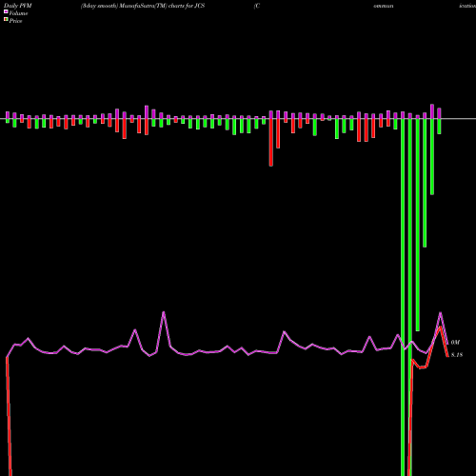Click the Volume legend color swatch
This screenshot has width=476, height=476.
pyautogui.click(x=6, y=11)
